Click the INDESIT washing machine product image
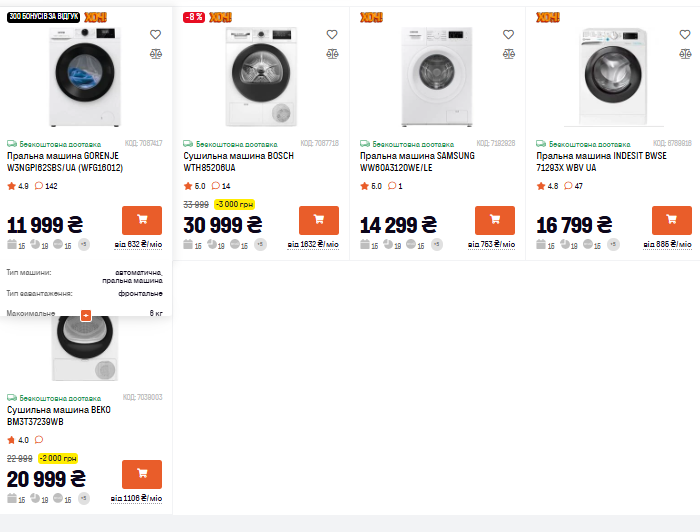 point(613,75)
